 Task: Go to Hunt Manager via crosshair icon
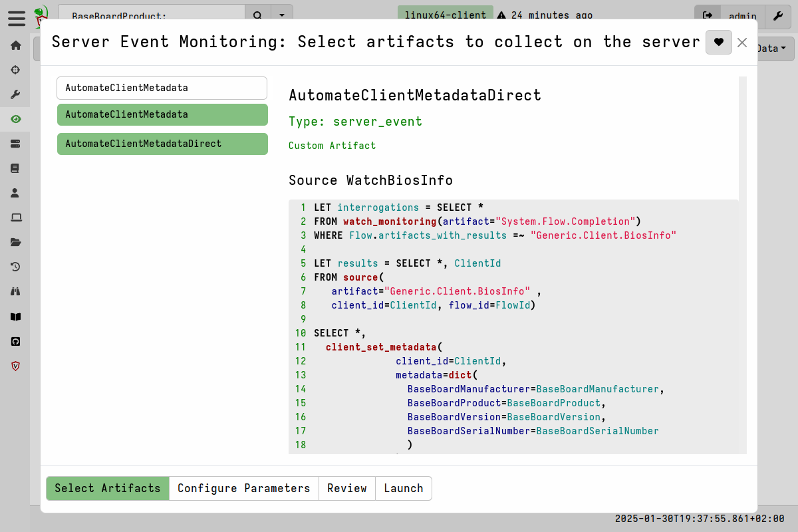point(15,70)
